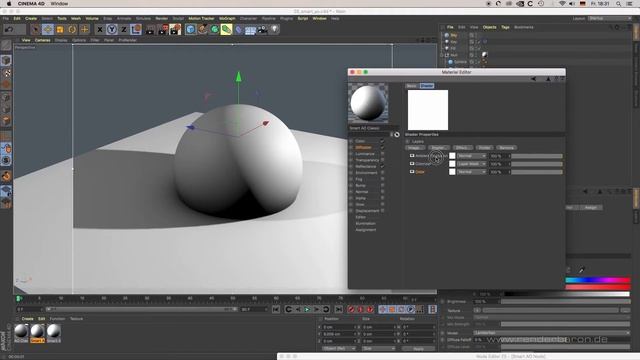Toggle the Z axis lock
Image resolution: width=640 pixels, height=360 pixels.
[x=124, y=29]
